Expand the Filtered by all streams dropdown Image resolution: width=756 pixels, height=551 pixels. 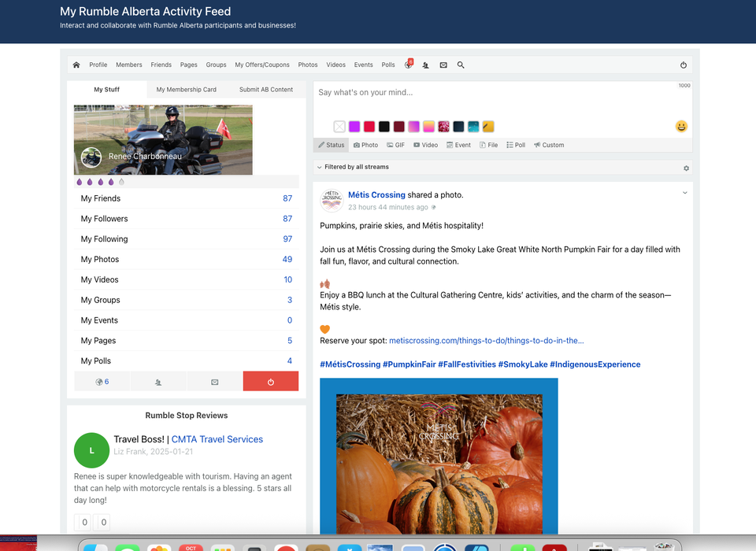click(353, 167)
